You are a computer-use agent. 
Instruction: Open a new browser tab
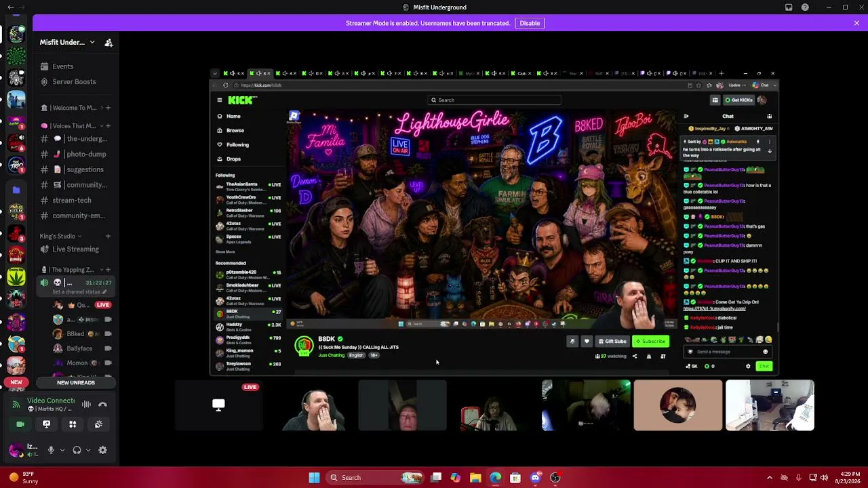[x=721, y=73]
